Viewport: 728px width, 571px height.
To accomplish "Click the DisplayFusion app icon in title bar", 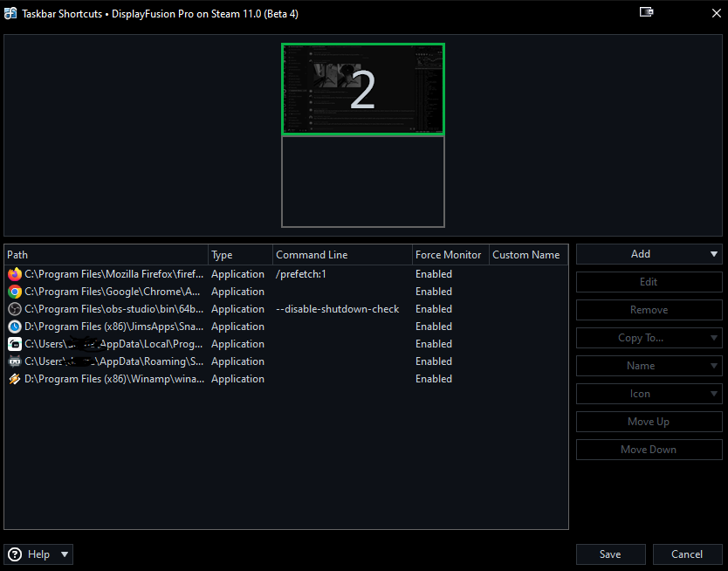I will click(x=10, y=12).
